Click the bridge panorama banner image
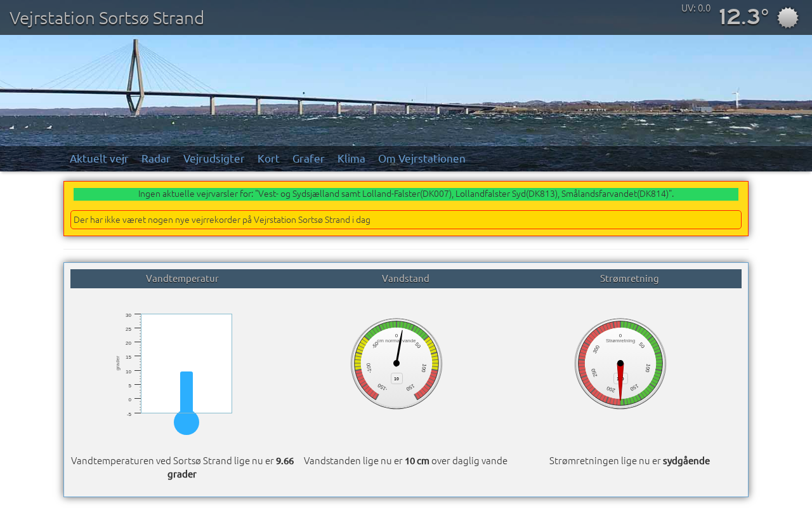 point(406,91)
